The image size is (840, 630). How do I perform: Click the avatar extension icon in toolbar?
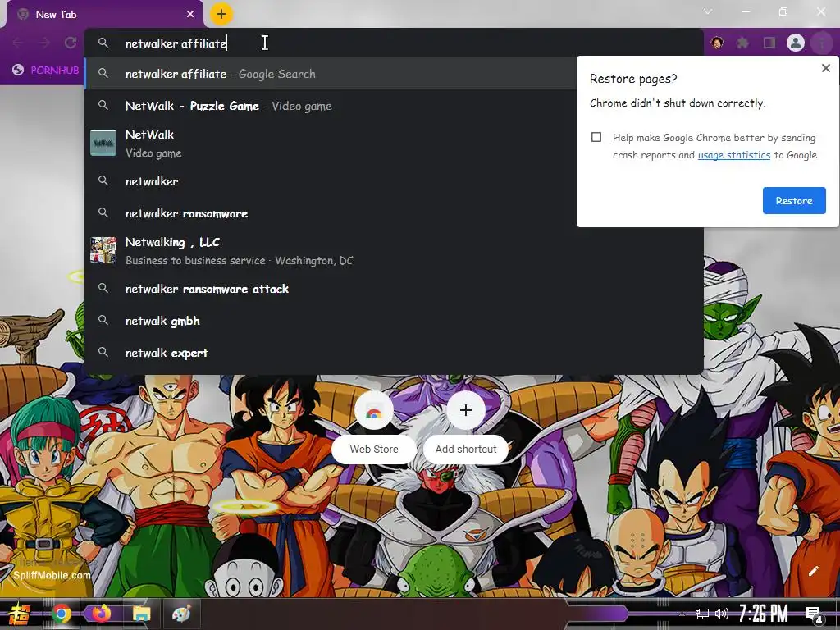[x=717, y=43]
